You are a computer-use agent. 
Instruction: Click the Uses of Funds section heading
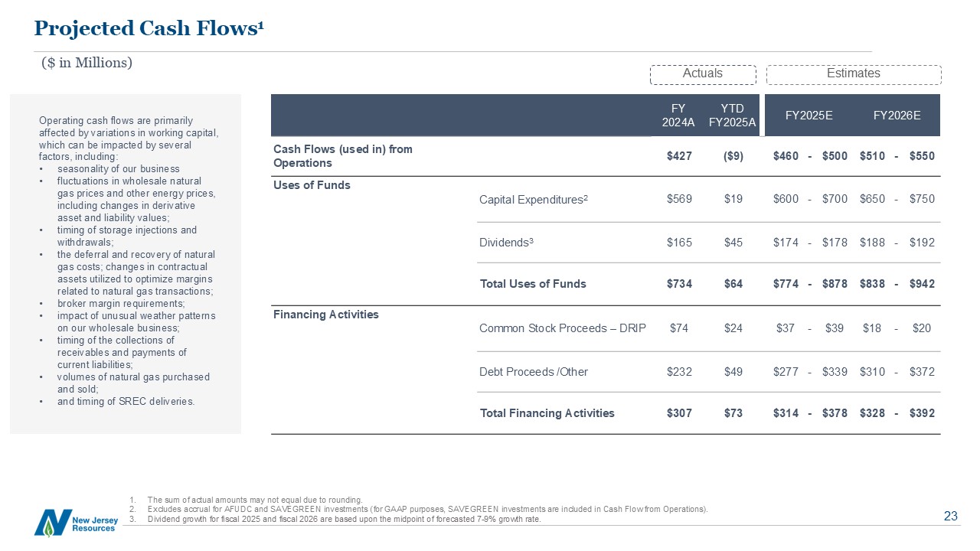coord(312,185)
